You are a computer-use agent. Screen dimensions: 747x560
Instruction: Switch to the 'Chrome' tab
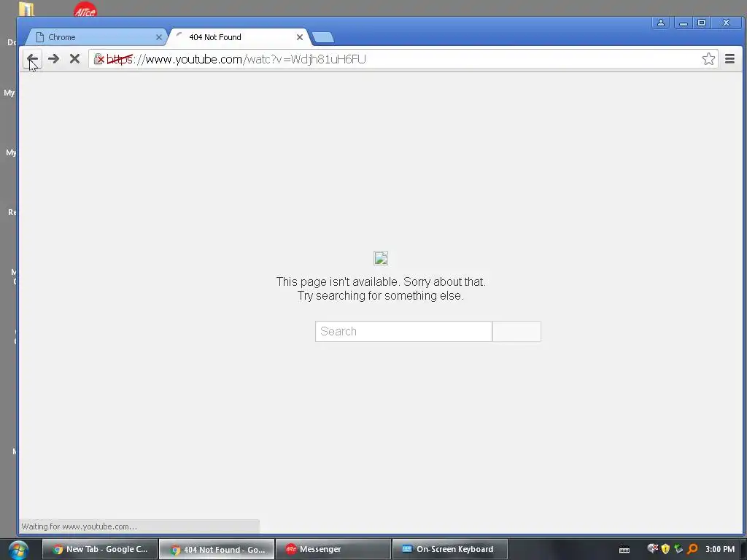point(96,37)
